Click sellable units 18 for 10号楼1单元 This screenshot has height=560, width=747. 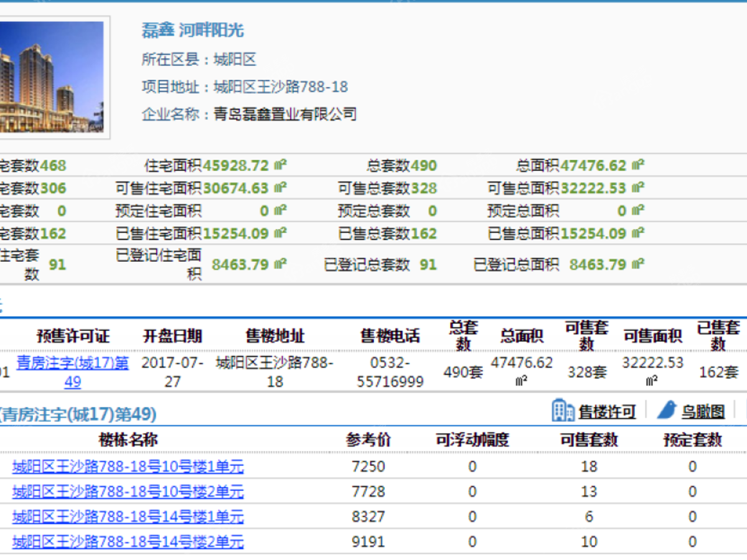pyautogui.click(x=589, y=467)
